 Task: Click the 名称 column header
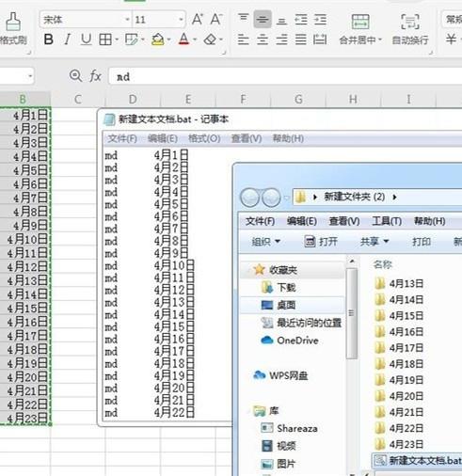point(383,264)
